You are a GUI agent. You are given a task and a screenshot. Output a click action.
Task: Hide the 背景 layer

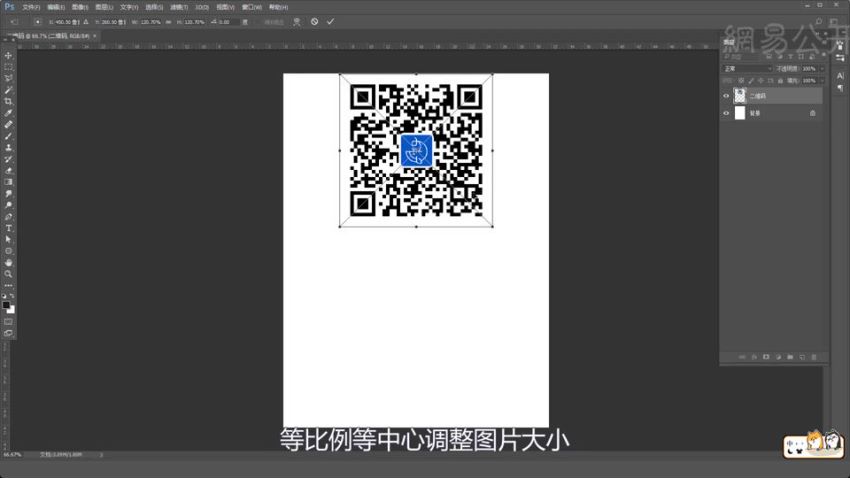coord(726,113)
